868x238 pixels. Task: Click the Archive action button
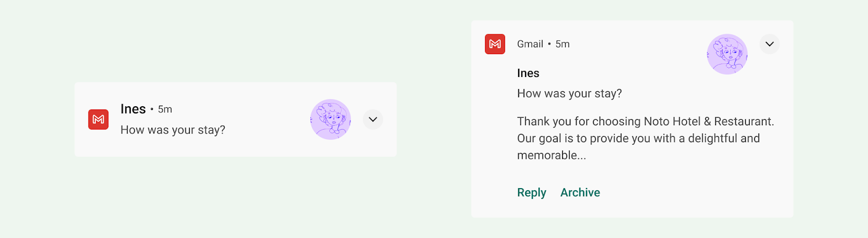[580, 192]
